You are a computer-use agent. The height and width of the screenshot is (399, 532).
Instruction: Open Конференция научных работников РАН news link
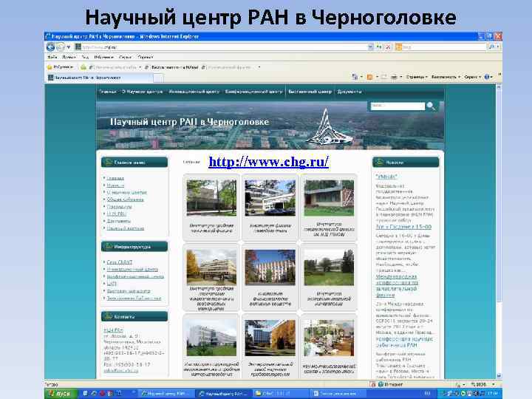(x=404, y=342)
